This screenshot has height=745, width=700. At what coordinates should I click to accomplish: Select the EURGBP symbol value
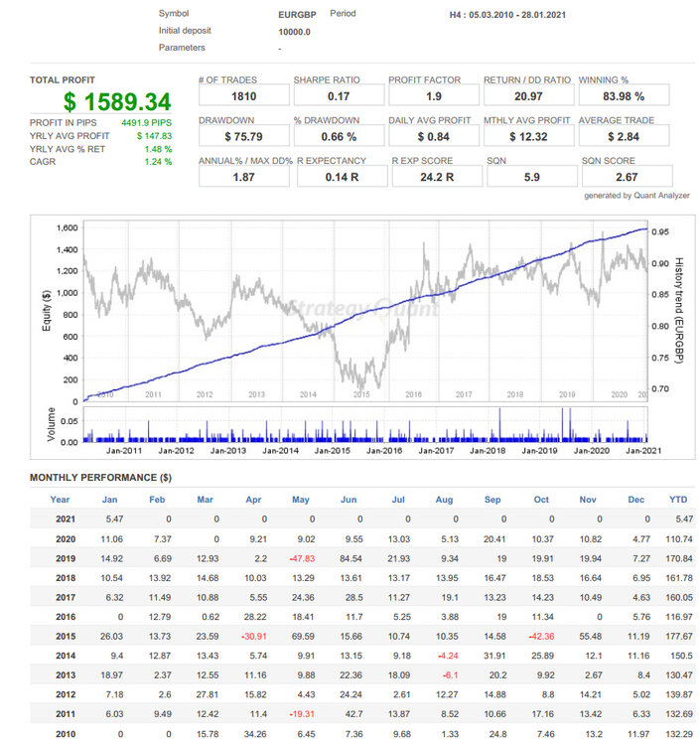coord(297,15)
